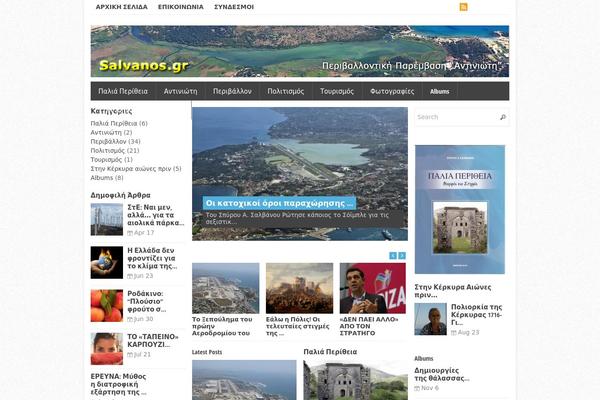Open category Παλιά Περίθεια (6)

point(119,123)
